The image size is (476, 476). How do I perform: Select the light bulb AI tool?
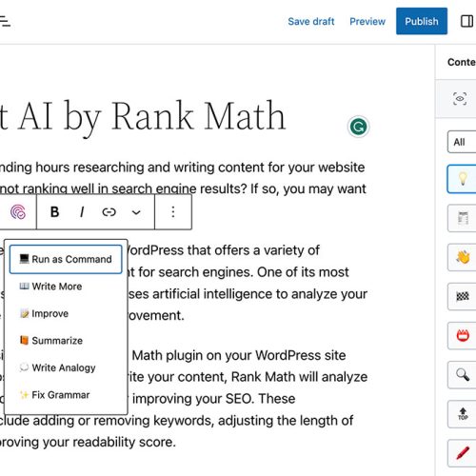point(462,179)
